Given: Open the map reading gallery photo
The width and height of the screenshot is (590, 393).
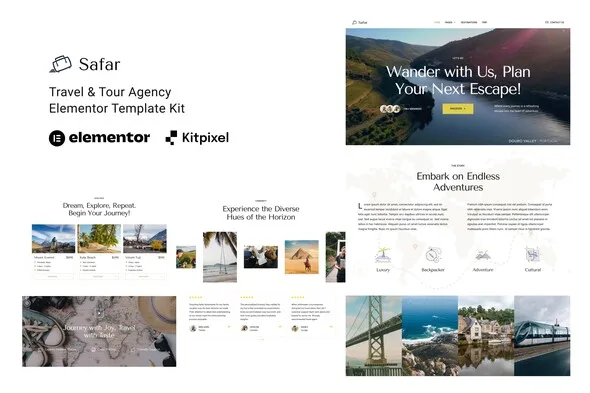Looking at the screenshot, I should point(261,257).
